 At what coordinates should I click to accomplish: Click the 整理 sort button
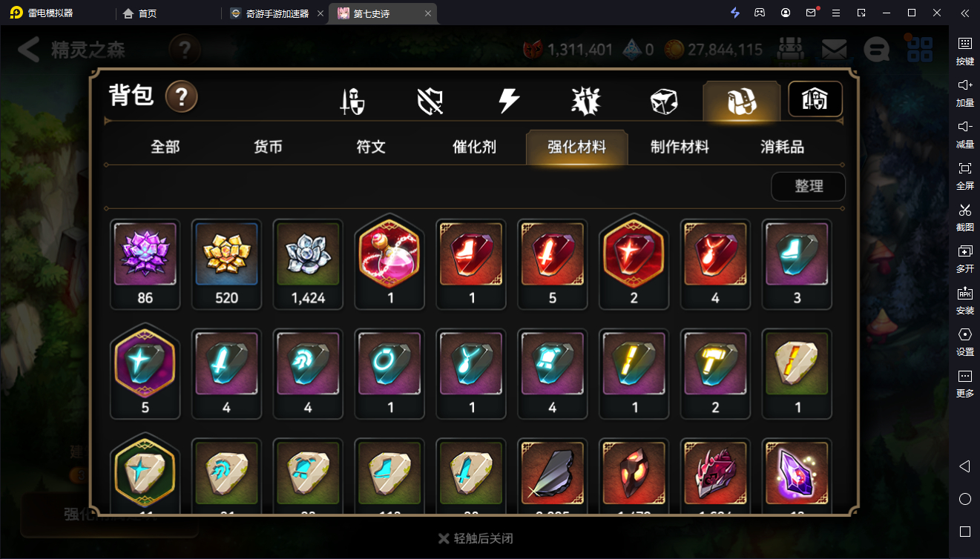pyautogui.click(x=809, y=187)
